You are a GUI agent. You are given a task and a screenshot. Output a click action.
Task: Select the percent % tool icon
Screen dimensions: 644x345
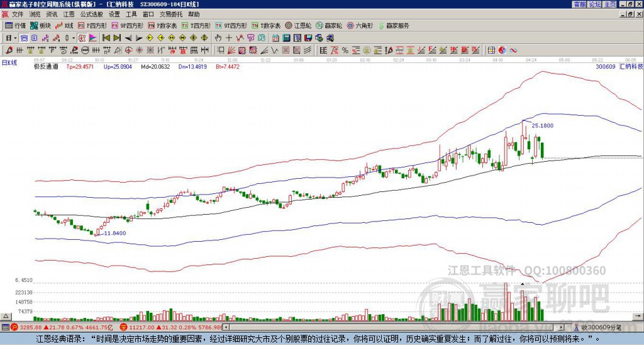point(345,50)
